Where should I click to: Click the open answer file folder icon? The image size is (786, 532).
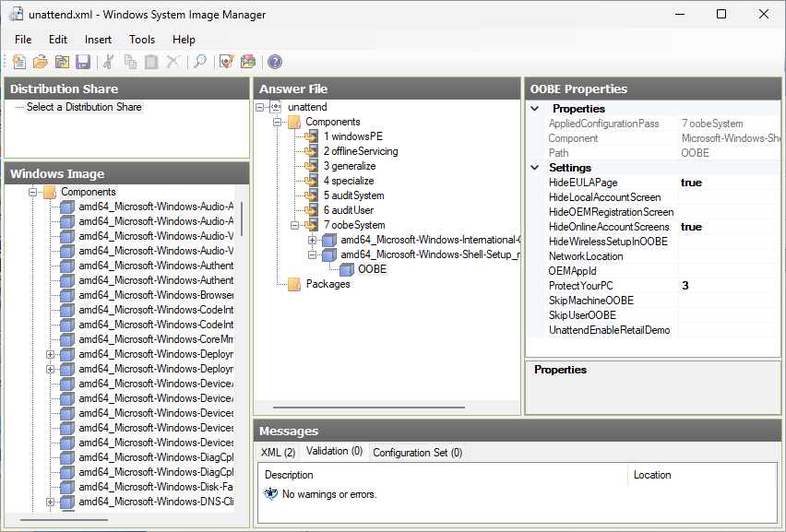coord(40,62)
